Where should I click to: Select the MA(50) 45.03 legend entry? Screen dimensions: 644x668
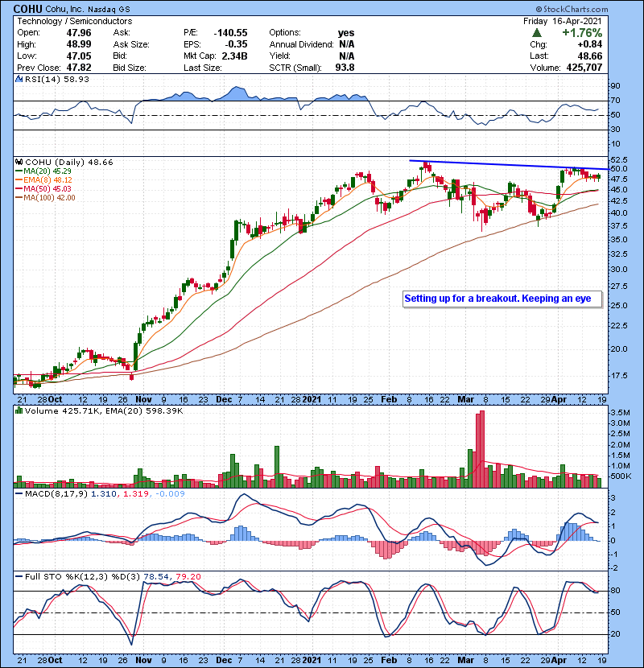point(44,188)
